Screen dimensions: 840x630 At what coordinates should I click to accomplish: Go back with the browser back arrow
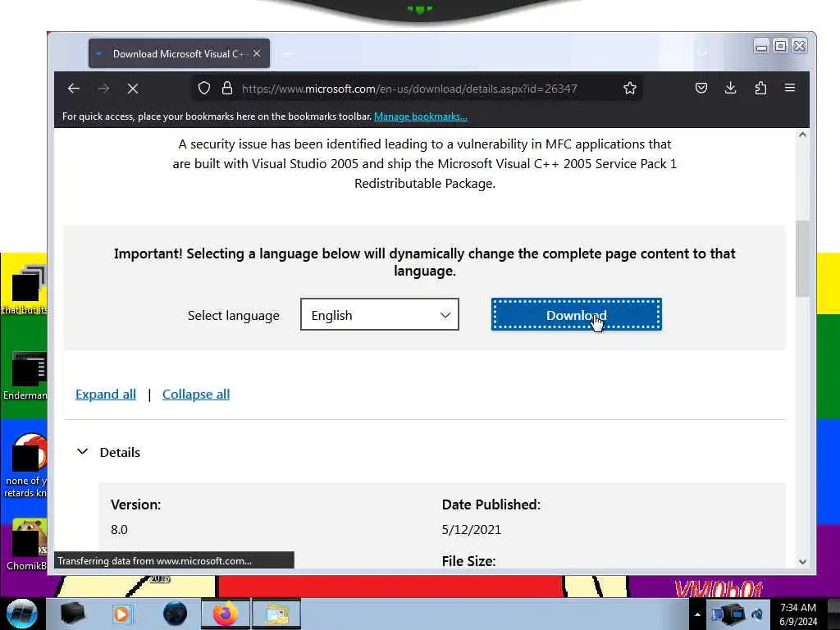74,89
